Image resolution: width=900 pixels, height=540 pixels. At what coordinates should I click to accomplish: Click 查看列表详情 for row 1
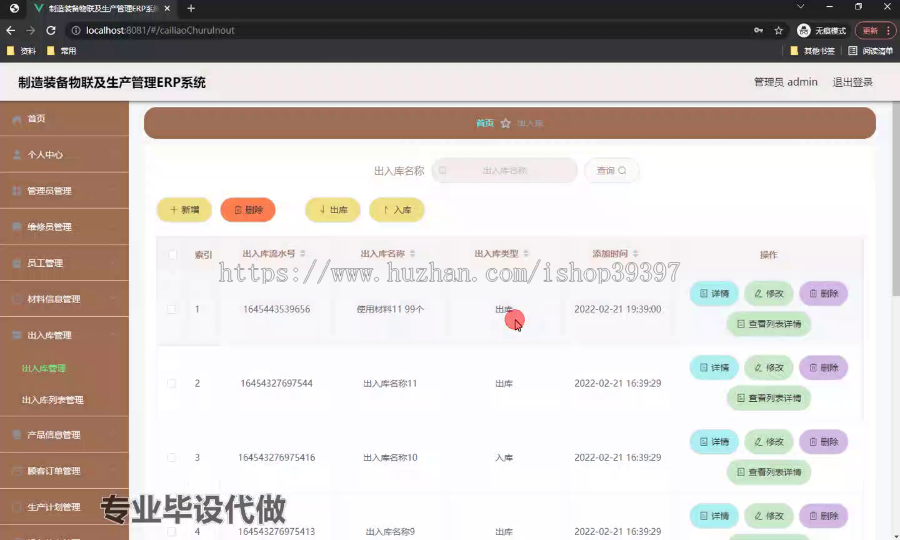click(769, 324)
